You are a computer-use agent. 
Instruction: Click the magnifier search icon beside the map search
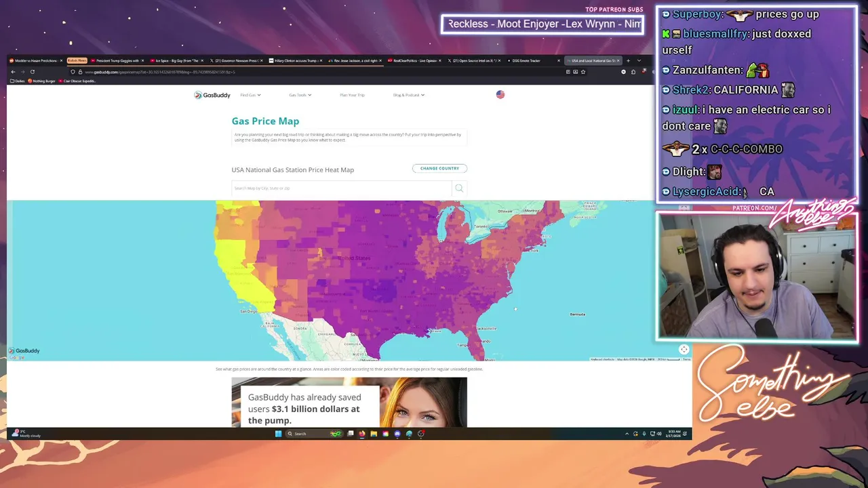point(459,188)
